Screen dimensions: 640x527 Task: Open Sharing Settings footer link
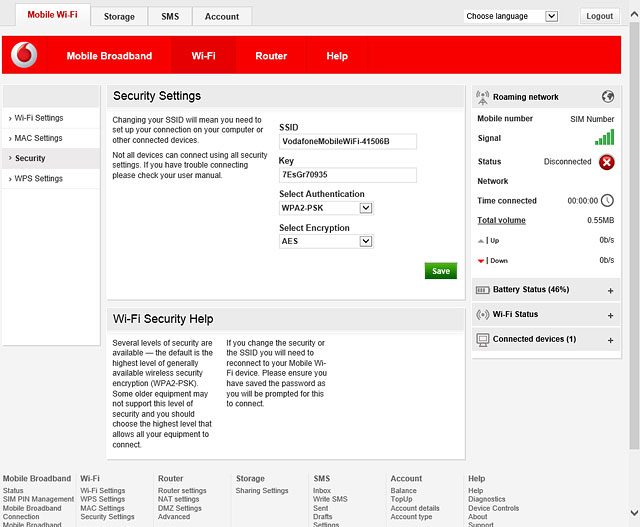coord(262,491)
